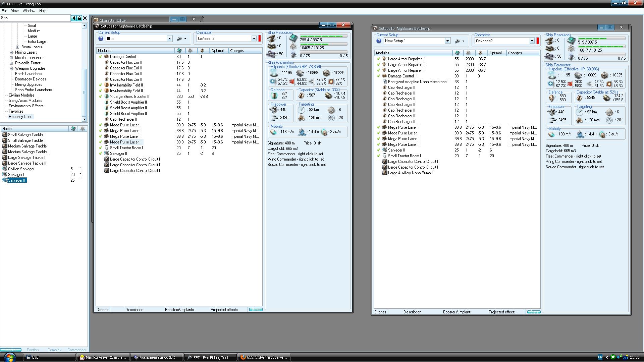Toggle X-Large Shield Booster II active state
This screenshot has width=644, height=362.
[100, 97]
